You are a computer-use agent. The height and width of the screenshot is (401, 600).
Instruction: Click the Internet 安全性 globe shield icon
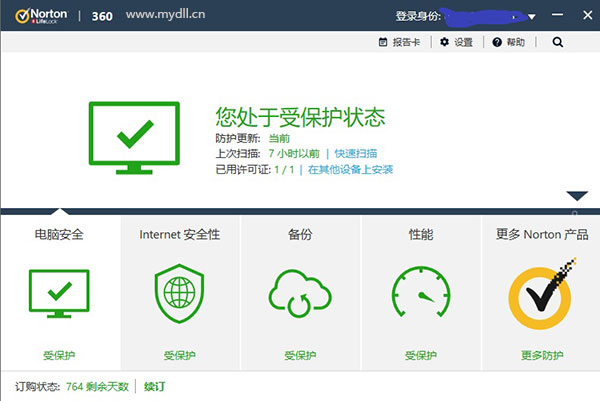pos(179,293)
